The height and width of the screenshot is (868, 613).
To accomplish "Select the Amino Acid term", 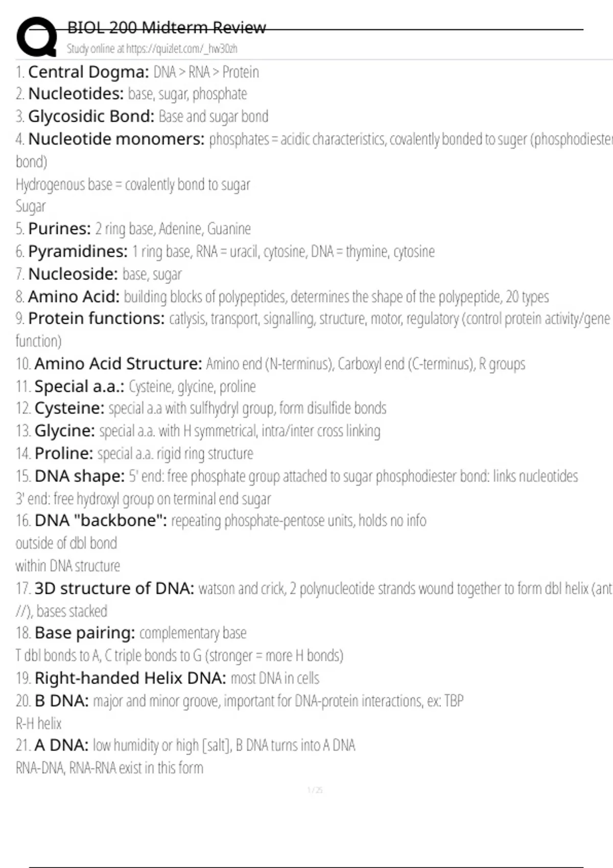I will [74, 296].
